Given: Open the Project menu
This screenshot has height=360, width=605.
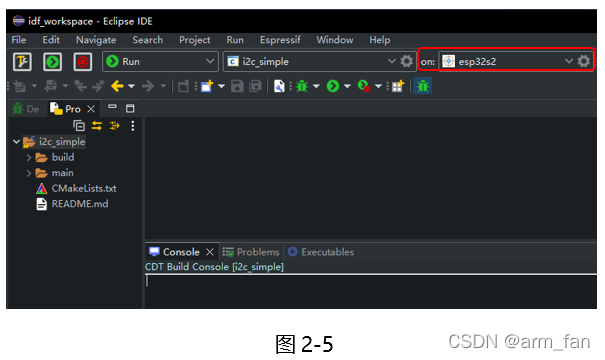Looking at the screenshot, I should click(194, 40).
